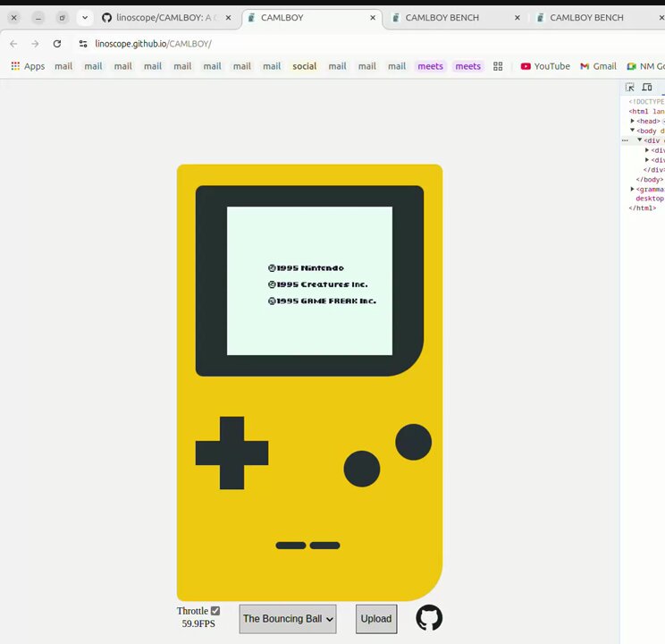Screen dimensions: 665x644
Task: Open the YouTube bookmark
Action: 545,66
